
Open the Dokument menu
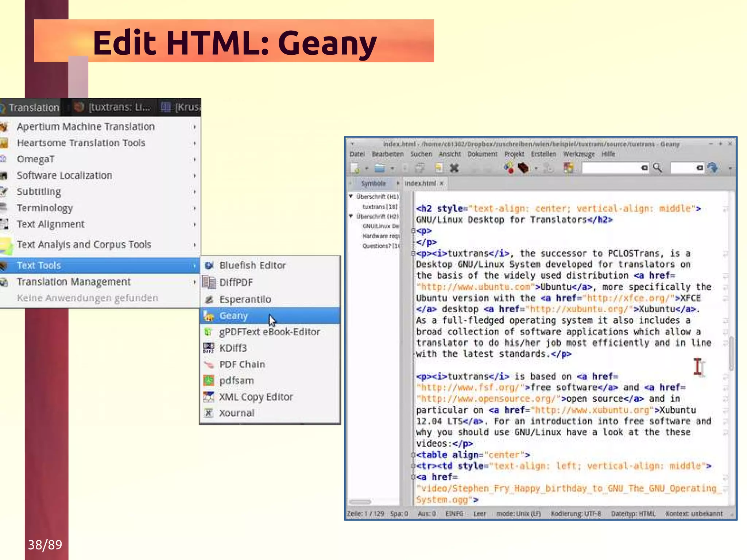(x=482, y=154)
